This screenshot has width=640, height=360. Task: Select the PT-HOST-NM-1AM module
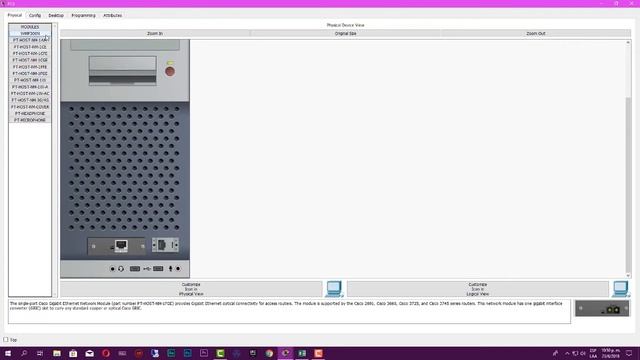[x=30, y=40]
